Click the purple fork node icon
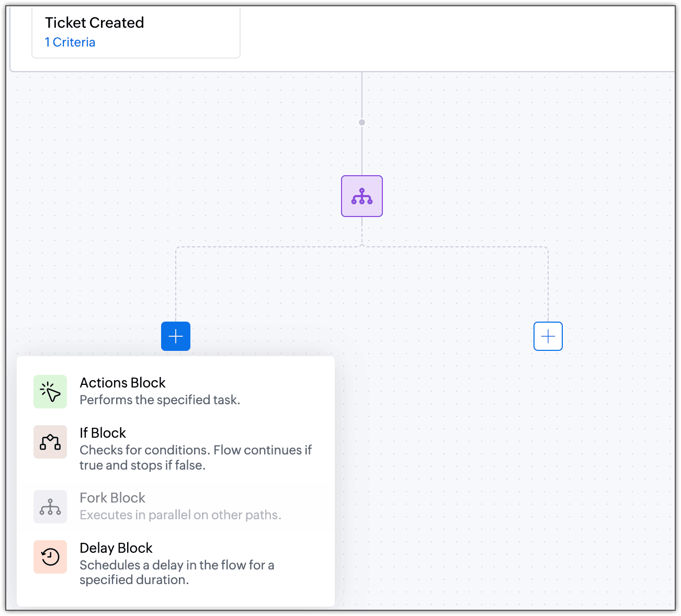The width and height of the screenshot is (681, 616). point(362,196)
